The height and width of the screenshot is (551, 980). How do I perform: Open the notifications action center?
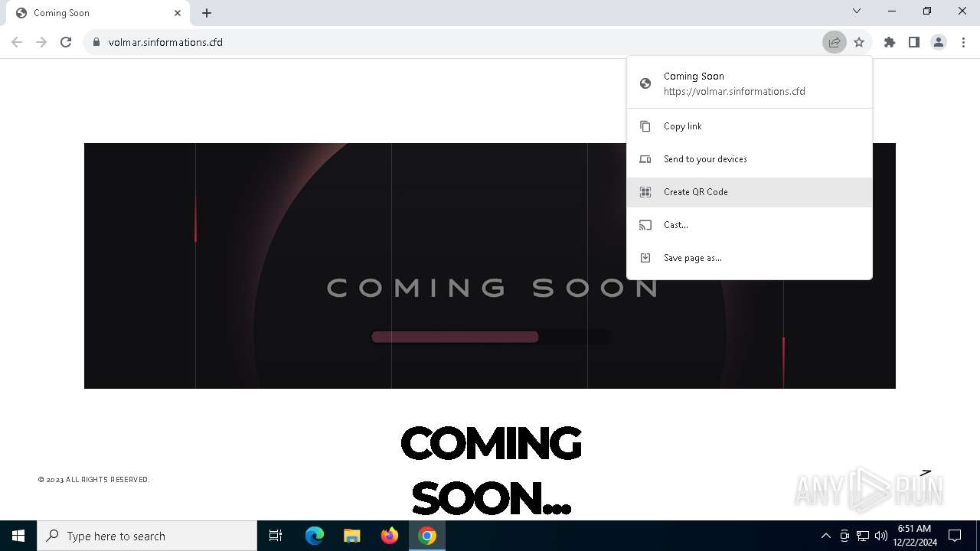coord(955,536)
